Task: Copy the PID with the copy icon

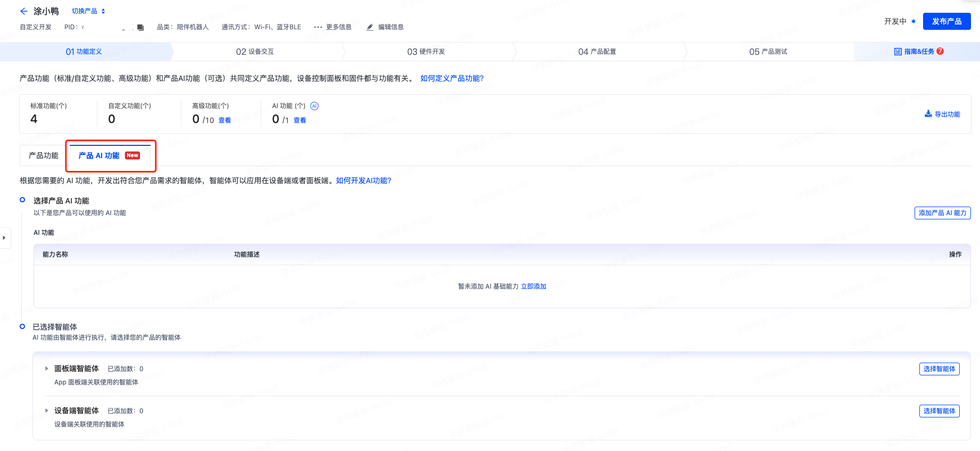Action: [140, 28]
